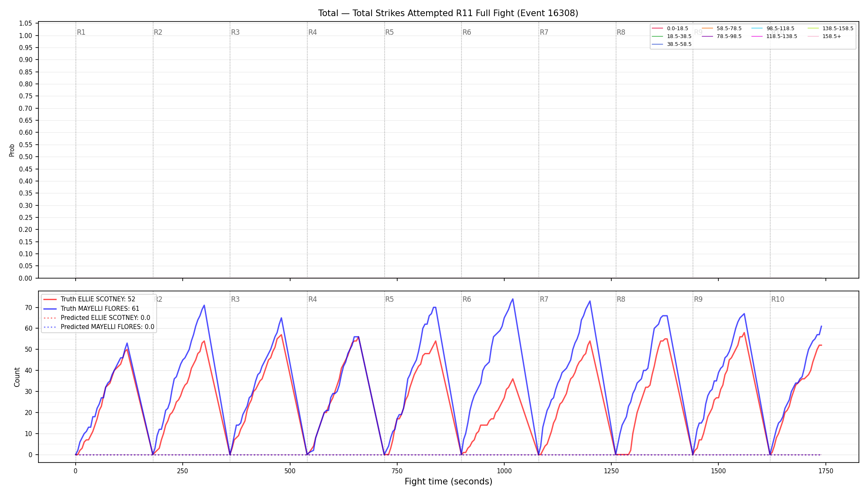The height and width of the screenshot is (496, 868).
Task: Click the '138.5-158.5' legend entry
Action: [x=838, y=29]
